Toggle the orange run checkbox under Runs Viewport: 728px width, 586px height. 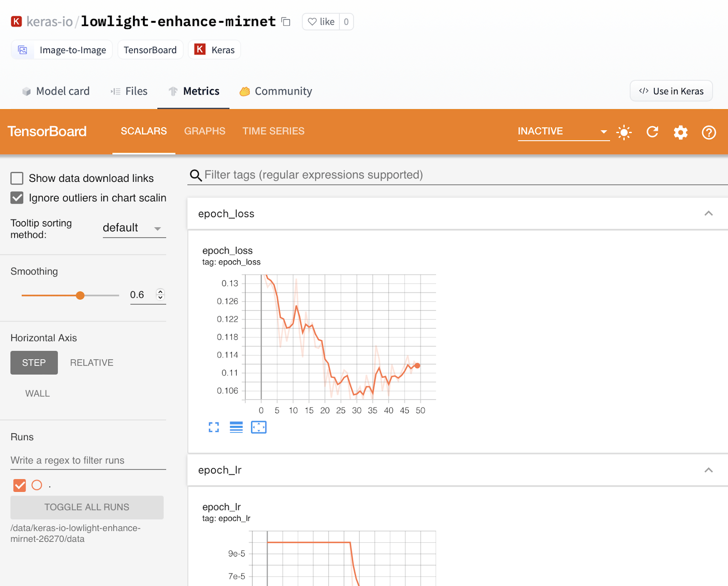19,485
